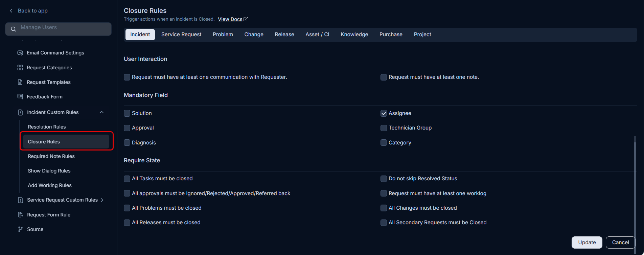This screenshot has height=255, width=644.
Task: Go Back to app
Action: tap(32, 11)
